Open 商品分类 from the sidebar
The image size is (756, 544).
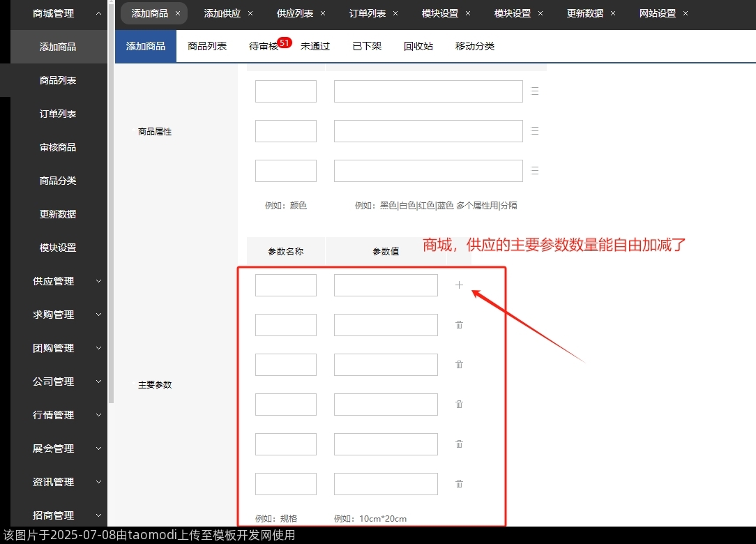click(59, 181)
